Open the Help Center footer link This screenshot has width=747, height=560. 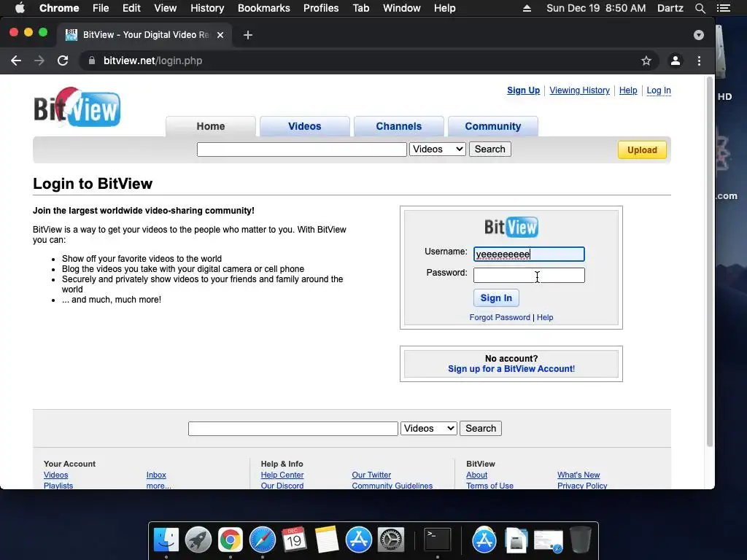pos(282,475)
